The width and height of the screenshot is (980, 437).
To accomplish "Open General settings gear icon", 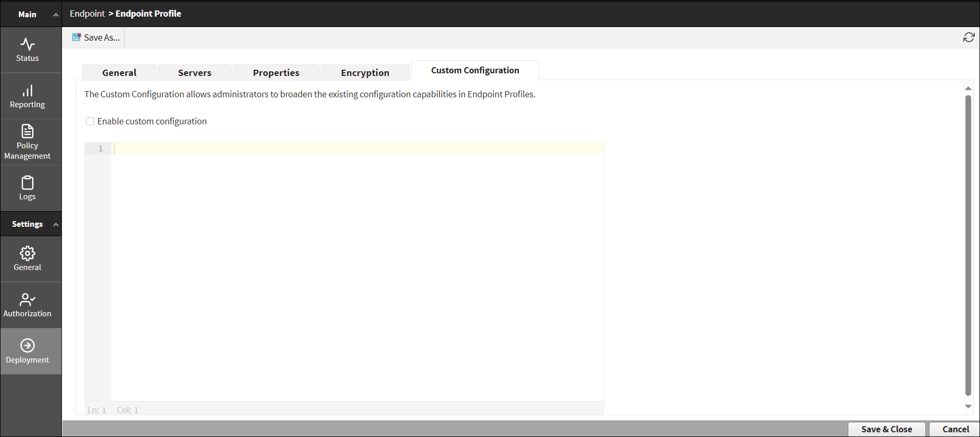I will pos(28,253).
